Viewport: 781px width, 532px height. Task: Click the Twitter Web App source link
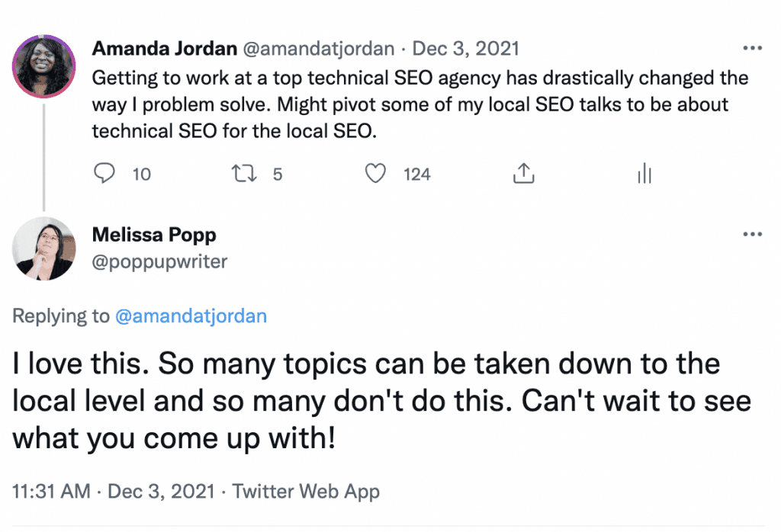306,492
